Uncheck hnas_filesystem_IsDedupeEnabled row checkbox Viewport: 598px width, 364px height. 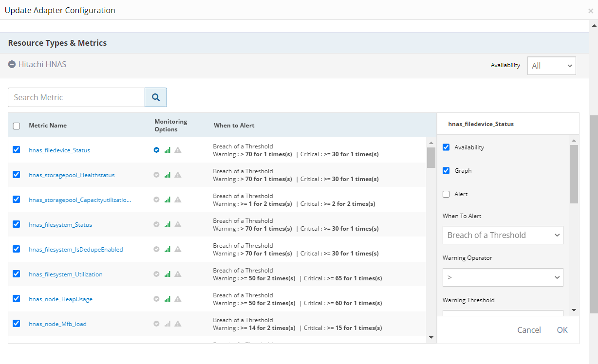tap(16, 249)
